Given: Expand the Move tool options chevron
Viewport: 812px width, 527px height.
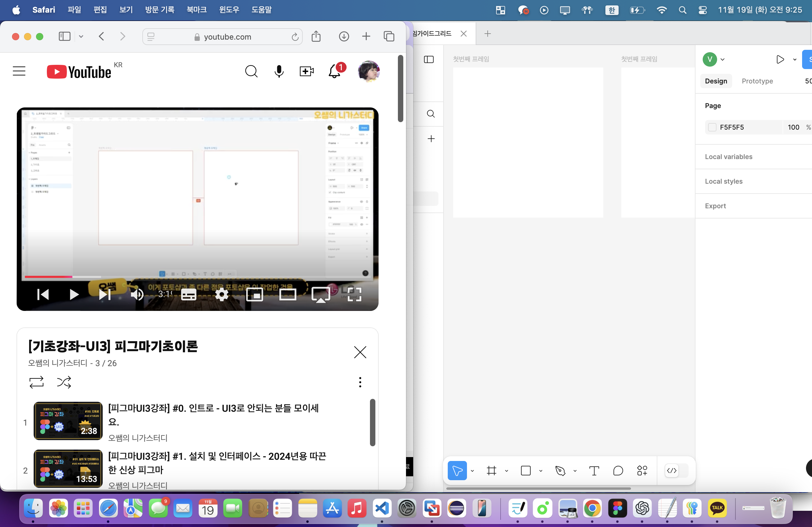Looking at the screenshot, I should [472, 471].
